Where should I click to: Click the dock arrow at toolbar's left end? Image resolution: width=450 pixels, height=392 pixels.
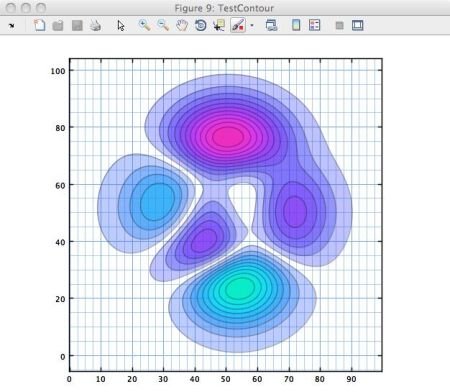pyautogui.click(x=12, y=25)
